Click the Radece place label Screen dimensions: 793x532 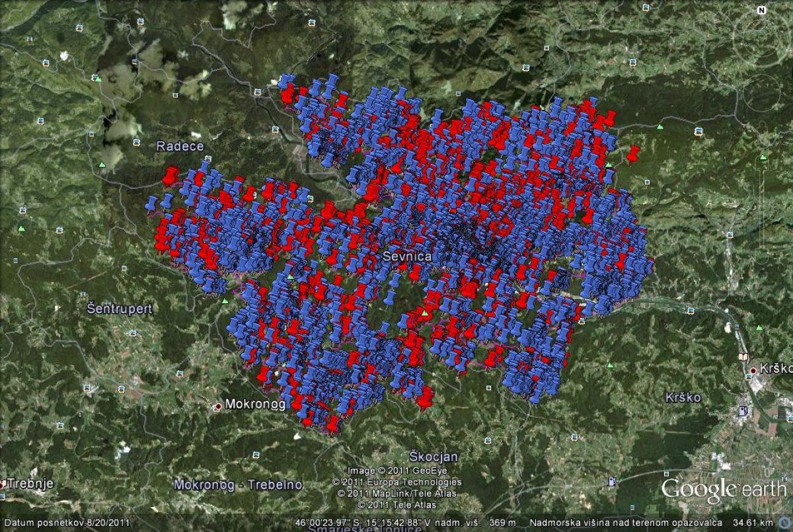180,146
